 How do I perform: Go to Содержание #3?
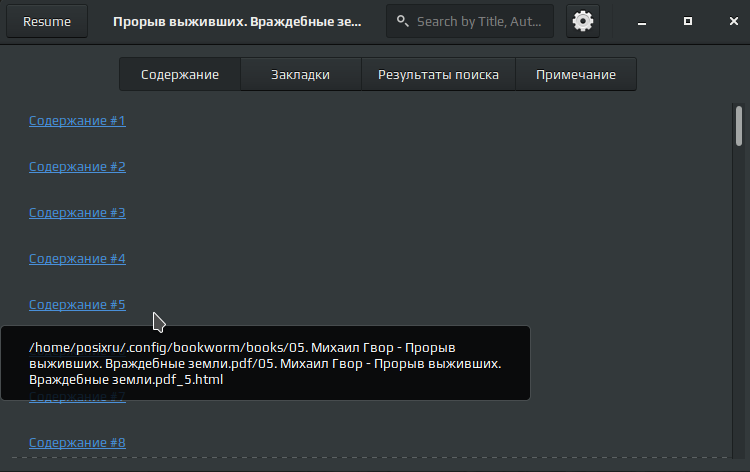pos(77,212)
